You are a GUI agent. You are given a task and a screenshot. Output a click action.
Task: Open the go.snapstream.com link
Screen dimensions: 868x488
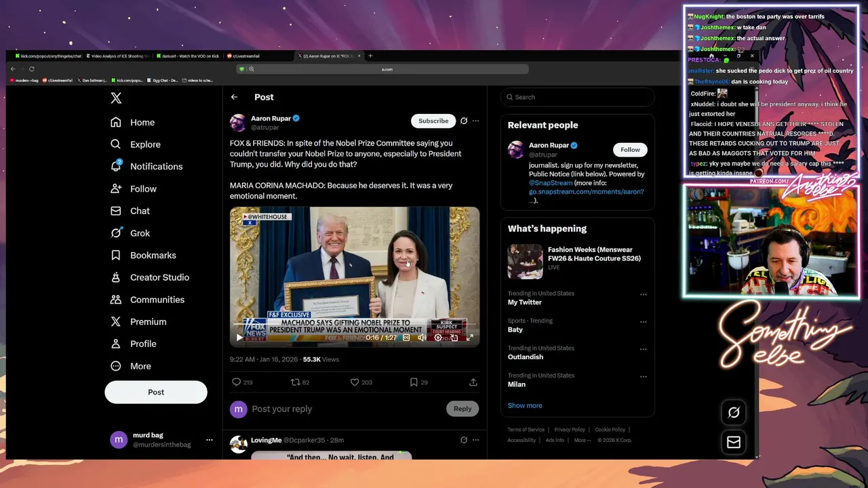coord(587,192)
